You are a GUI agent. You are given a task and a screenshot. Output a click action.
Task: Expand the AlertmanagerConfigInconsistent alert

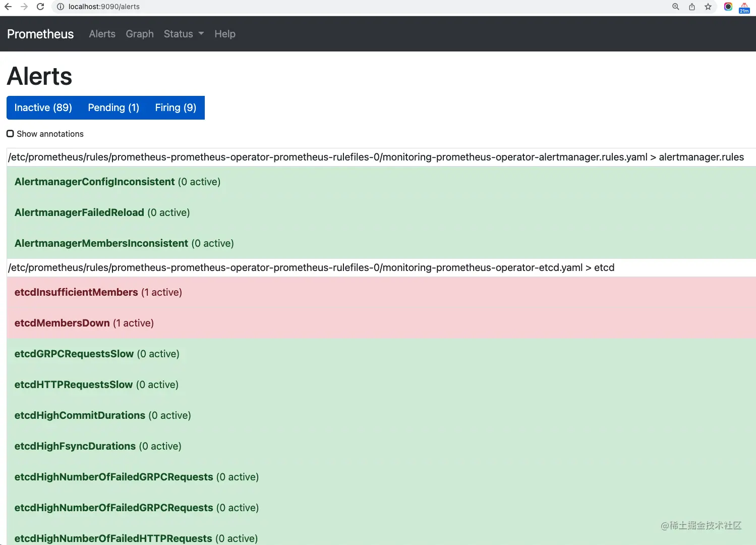click(381, 182)
